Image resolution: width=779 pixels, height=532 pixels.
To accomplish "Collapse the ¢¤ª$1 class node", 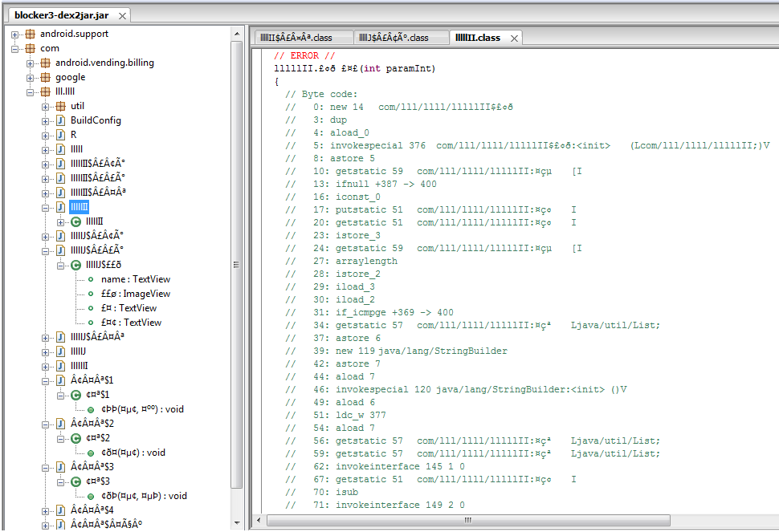I will [x=60, y=396].
